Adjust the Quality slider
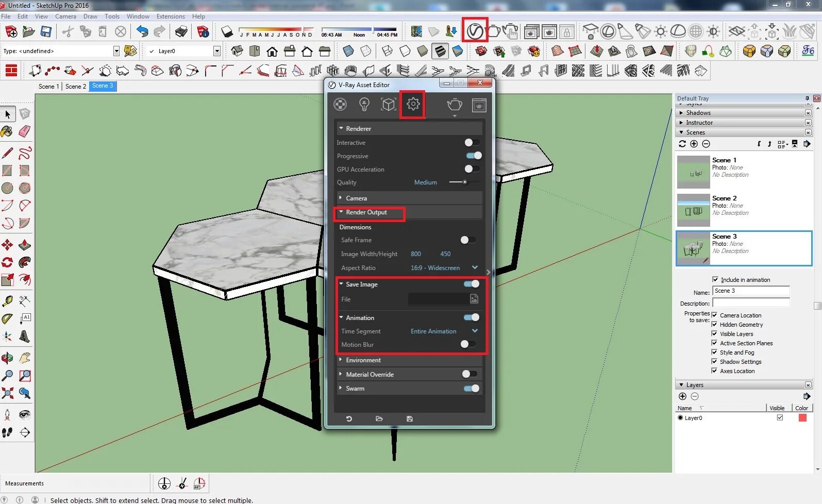This screenshot has height=504, width=822. pos(464,182)
